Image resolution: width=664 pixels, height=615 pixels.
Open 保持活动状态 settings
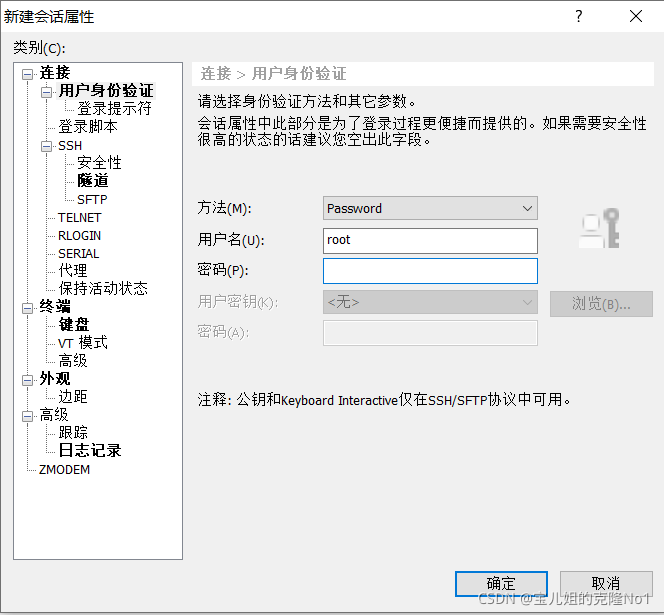click(103, 288)
